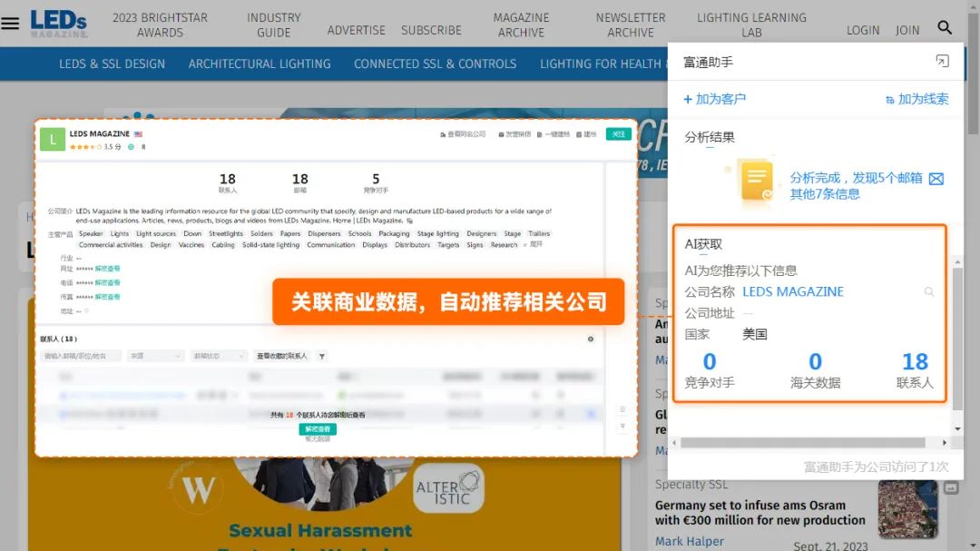Open LEDS MAGAZINE company name link
The width and height of the screenshot is (980, 551).
point(793,292)
